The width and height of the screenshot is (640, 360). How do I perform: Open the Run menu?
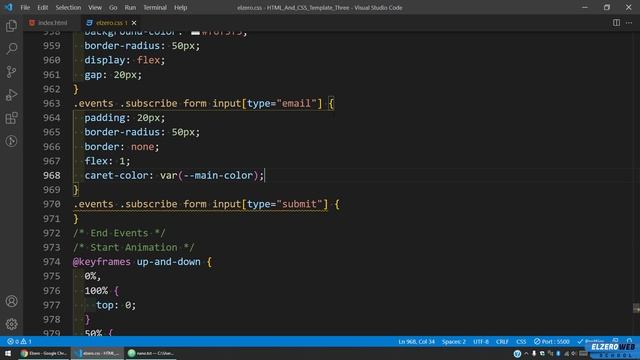pos(130,7)
